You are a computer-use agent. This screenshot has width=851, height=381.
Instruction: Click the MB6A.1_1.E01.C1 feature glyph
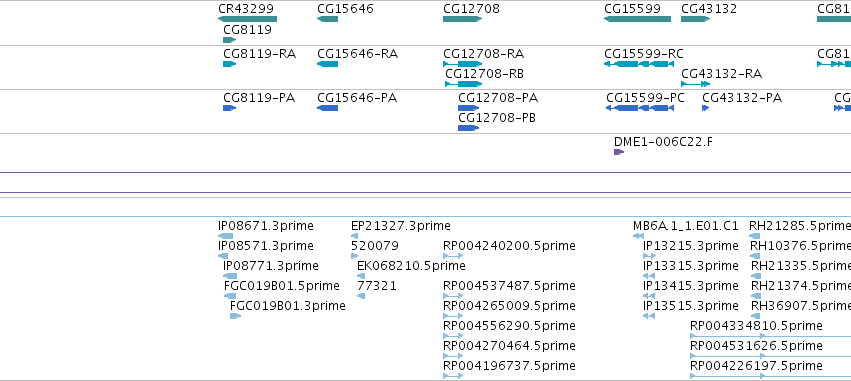point(638,236)
